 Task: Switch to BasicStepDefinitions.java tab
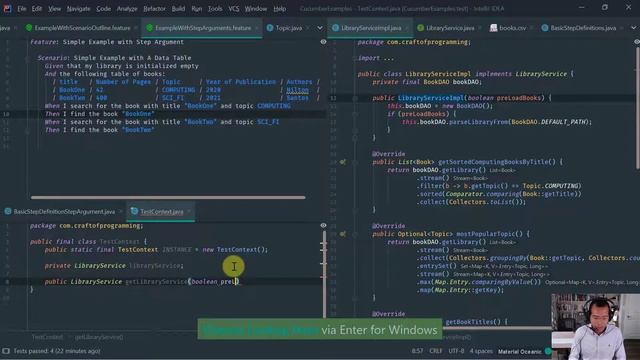(x=583, y=28)
